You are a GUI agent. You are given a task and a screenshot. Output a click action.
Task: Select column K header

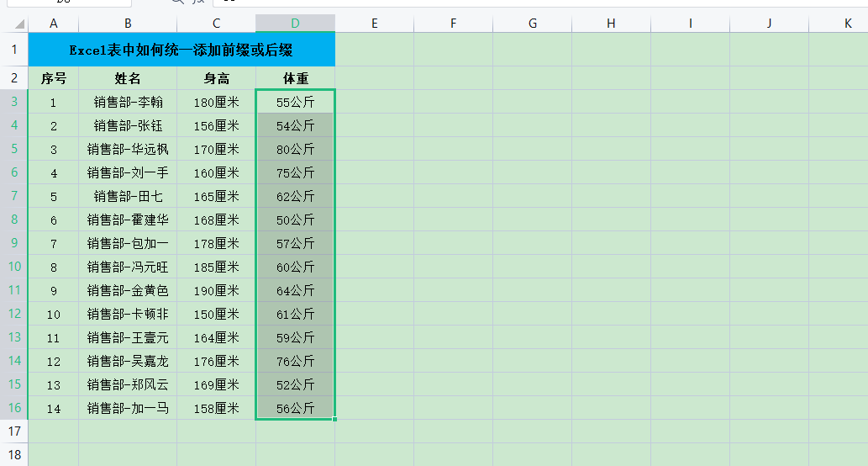[x=839, y=24]
